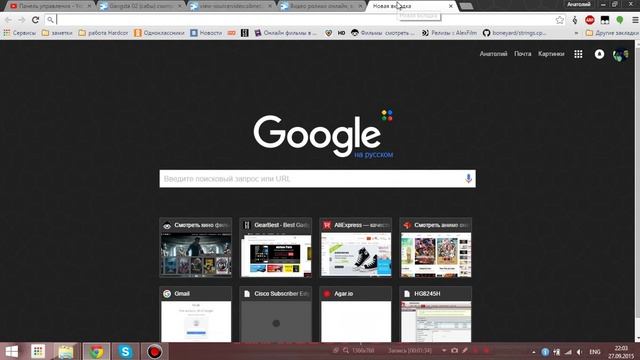Screen dimensions: 640x360
Task: Open the Google account avatar
Action: click(x=620, y=54)
